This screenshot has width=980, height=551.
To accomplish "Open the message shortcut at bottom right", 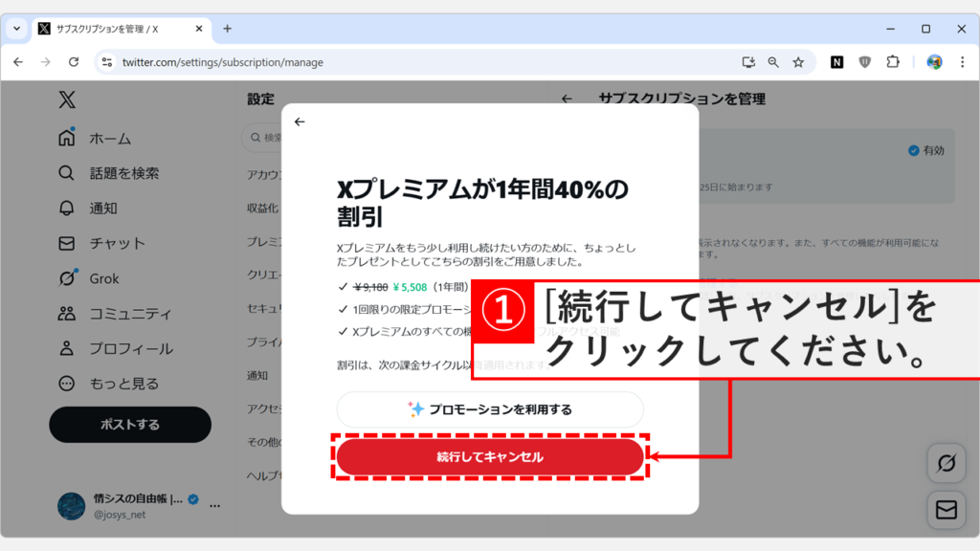I will 946,508.
